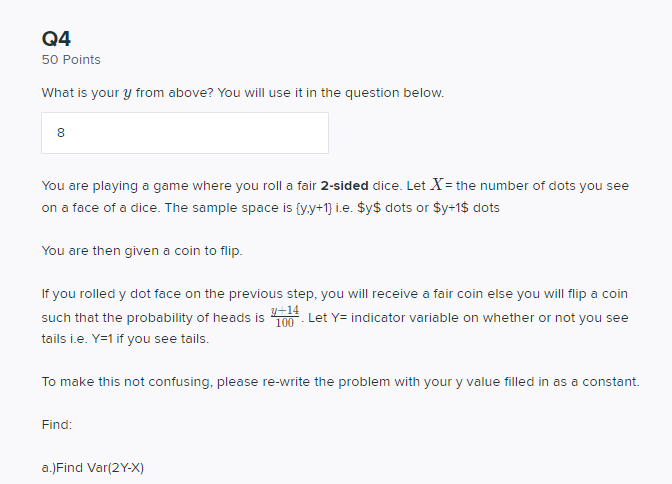672x484 pixels.
Task: Click the y+14 over 100 fraction
Action: tap(285, 317)
